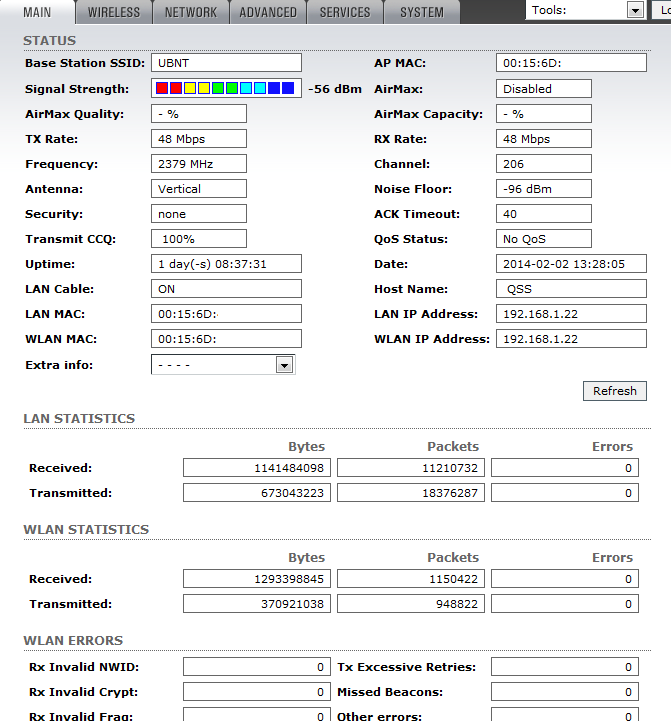The width and height of the screenshot is (671, 721).
Task: Click LAN Transmitted bytes value 673043223
Action: 257,492
